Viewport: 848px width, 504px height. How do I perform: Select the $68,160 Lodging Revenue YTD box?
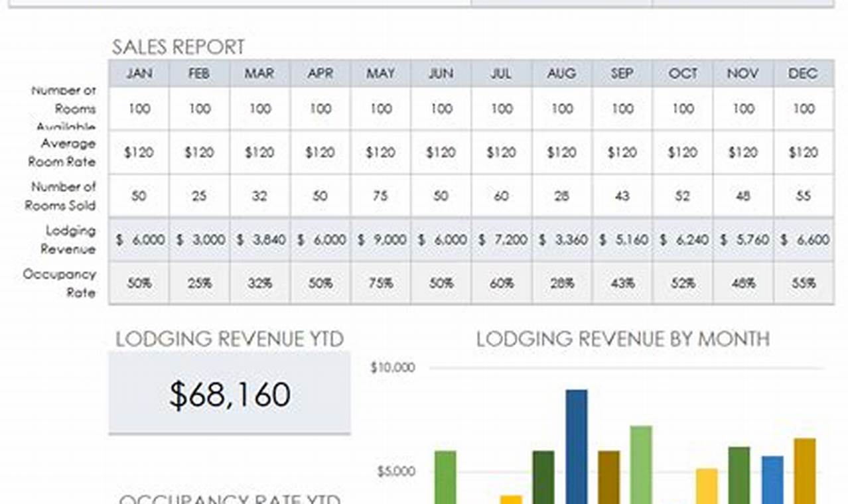point(230,394)
